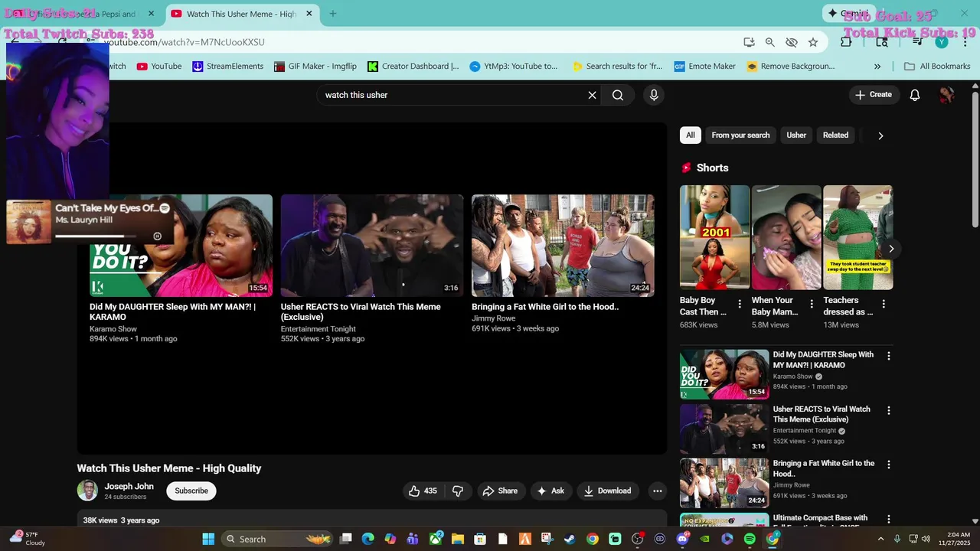Image resolution: width=980 pixels, height=551 pixels.
Task: Open YtMp3 bookmark
Action: (514, 67)
